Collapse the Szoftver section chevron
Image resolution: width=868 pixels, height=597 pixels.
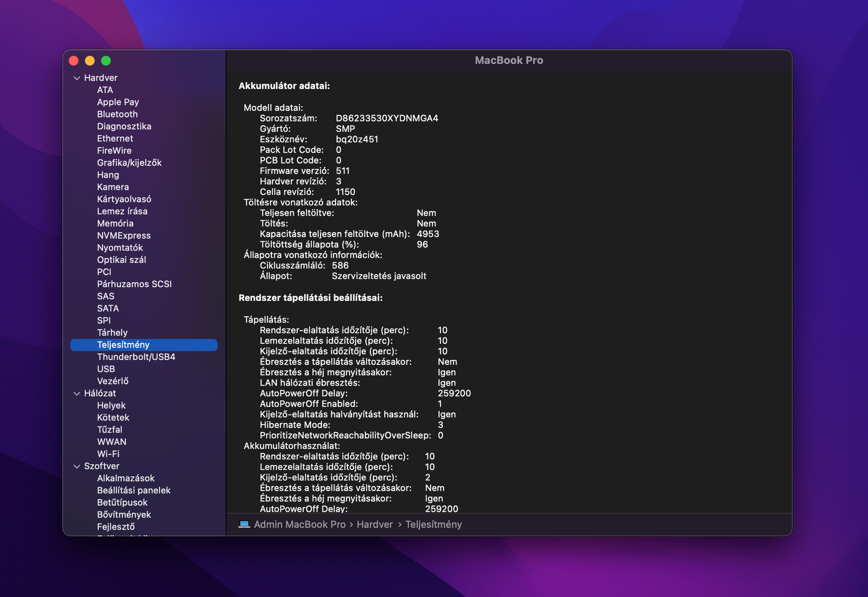coord(77,466)
